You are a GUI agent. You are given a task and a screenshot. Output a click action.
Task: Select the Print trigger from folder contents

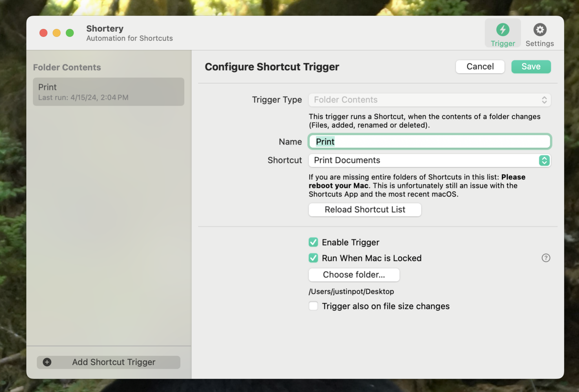click(x=109, y=91)
